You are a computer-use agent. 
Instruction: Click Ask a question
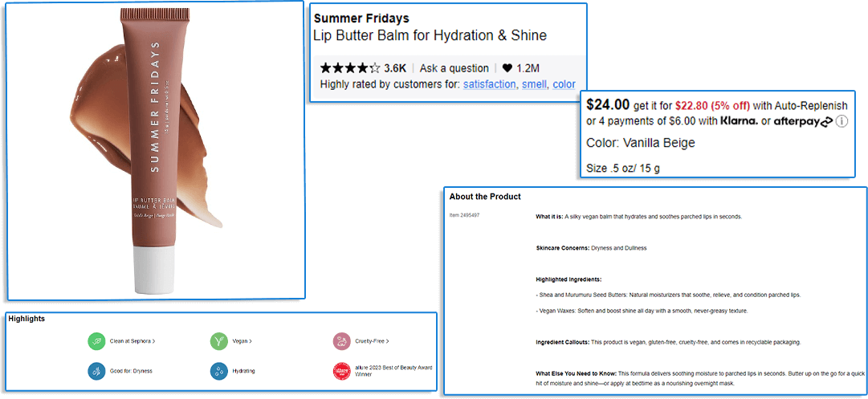pos(454,68)
